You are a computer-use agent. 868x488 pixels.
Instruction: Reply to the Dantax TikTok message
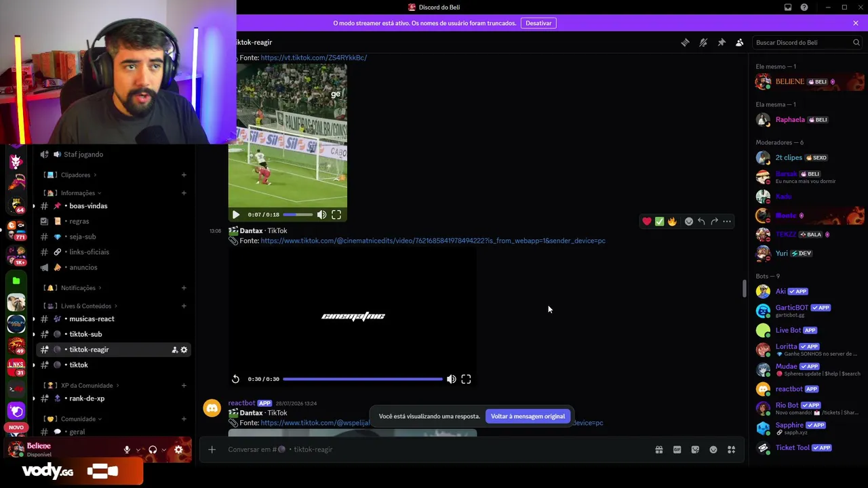701,222
